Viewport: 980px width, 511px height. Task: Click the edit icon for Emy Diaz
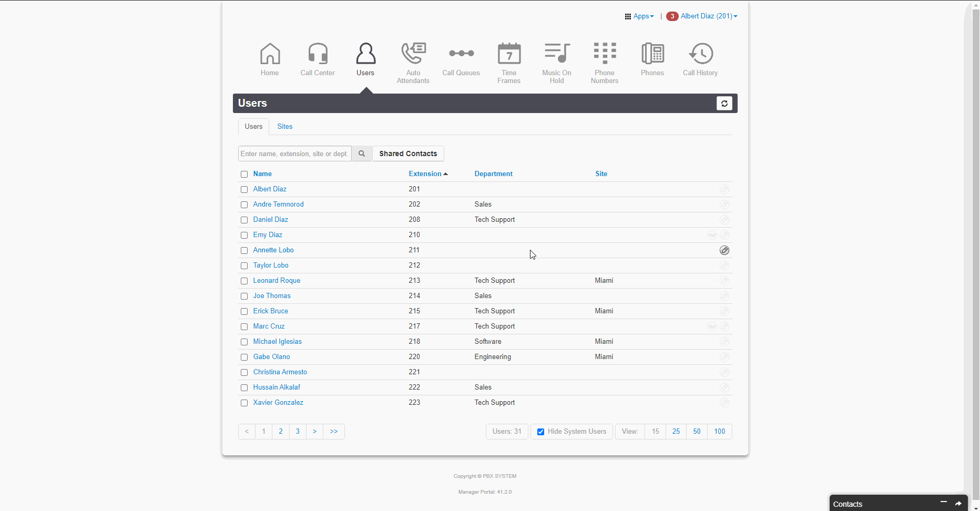tap(724, 235)
